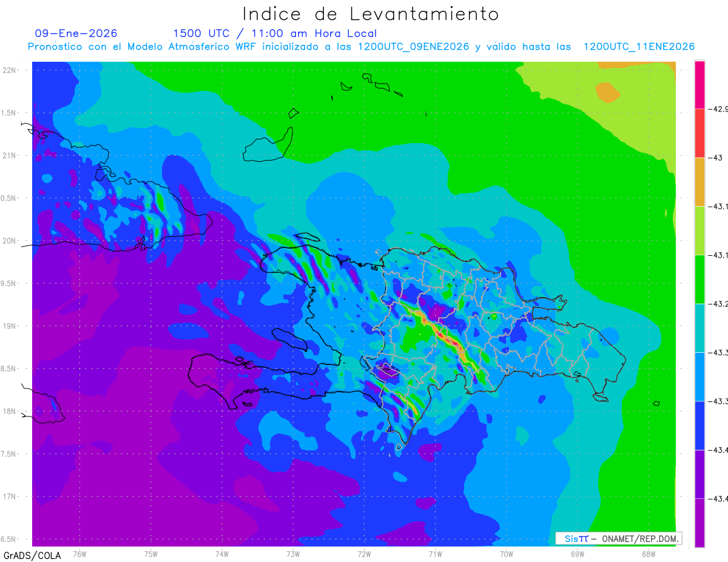Click the '1500 UTC / 11:00 am Hora Local' text
The image size is (728, 562).
tap(275, 33)
